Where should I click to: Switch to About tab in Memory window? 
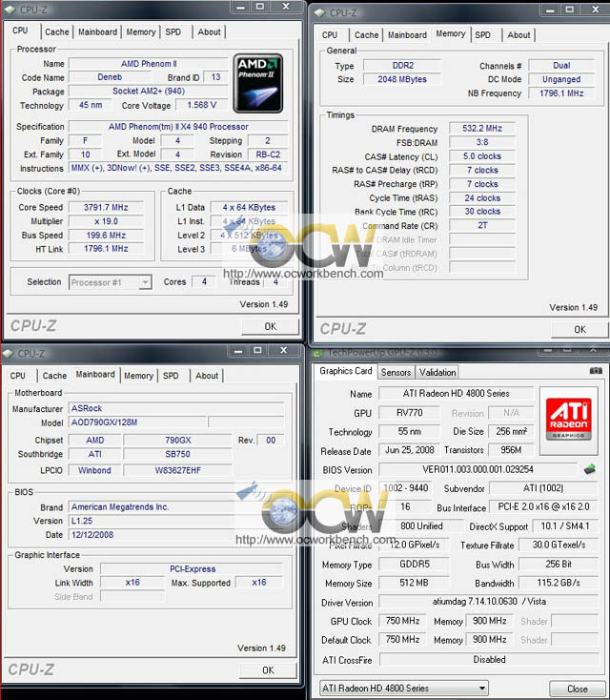(518, 35)
